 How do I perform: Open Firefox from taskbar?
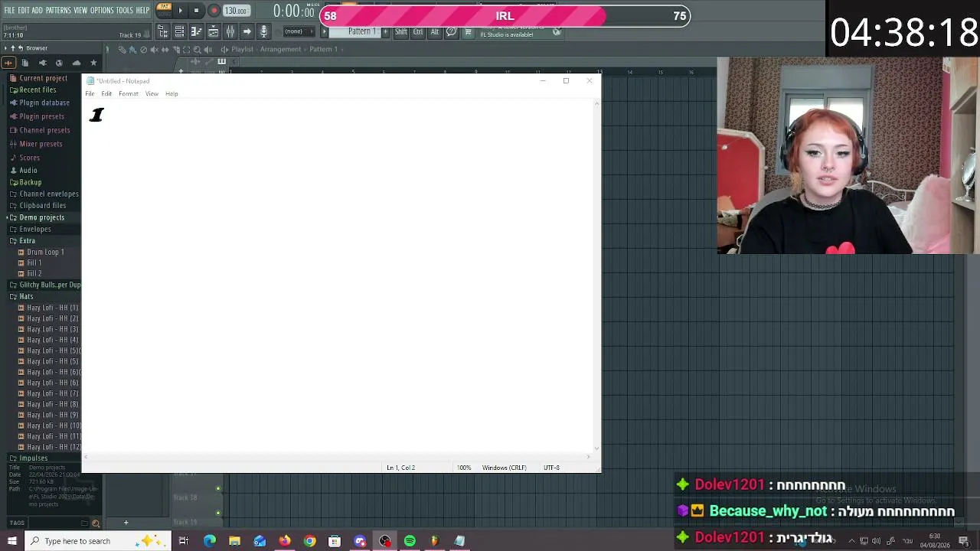coord(285,541)
